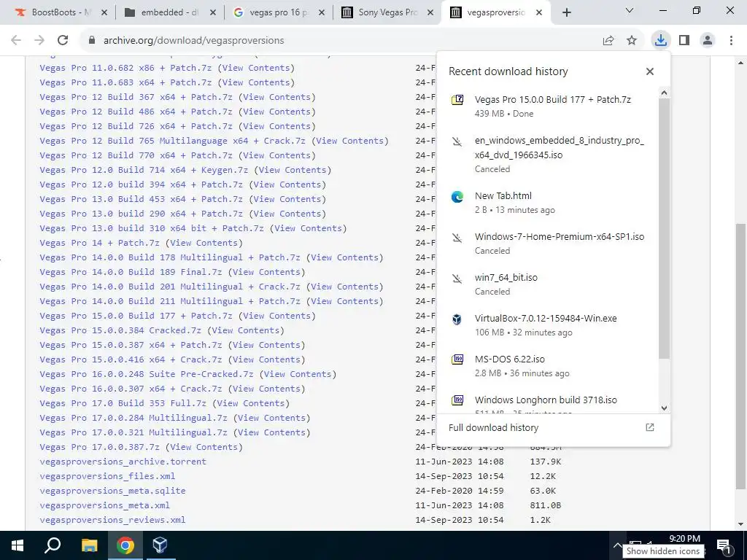The width and height of the screenshot is (747, 560).
Task: Close the Sony Vegas Pro tab
Action: (x=430, y=12)
